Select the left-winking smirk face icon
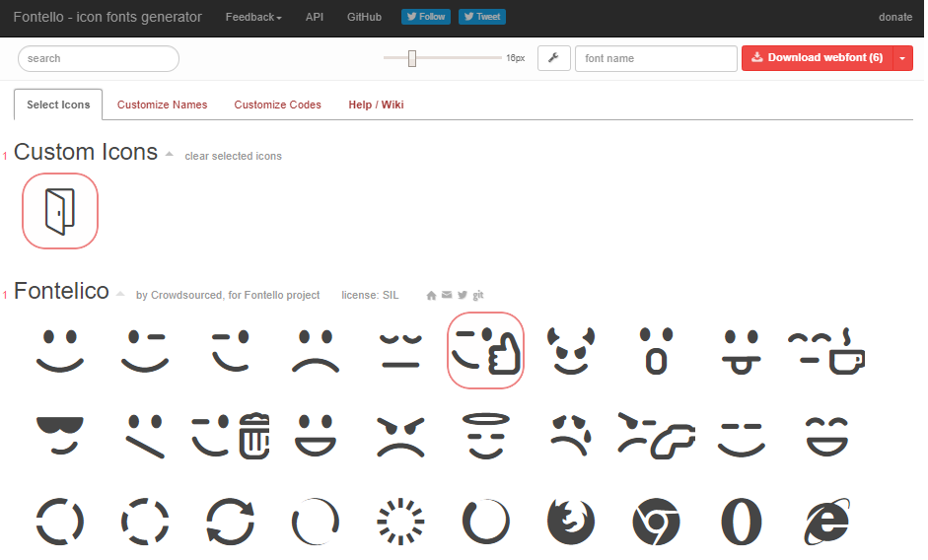This screenshot has height=560, width=928. point(230,351)
